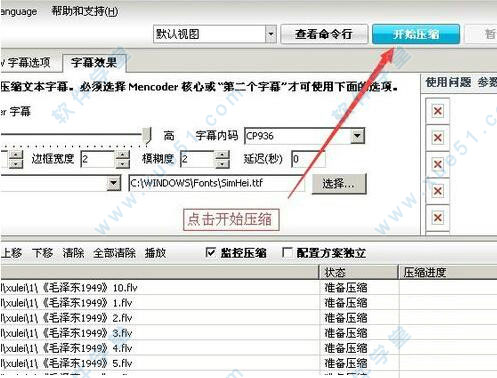Click the second red X icon in right panel
This screenshot has width=497, height=378.
(x=438, y=138)
